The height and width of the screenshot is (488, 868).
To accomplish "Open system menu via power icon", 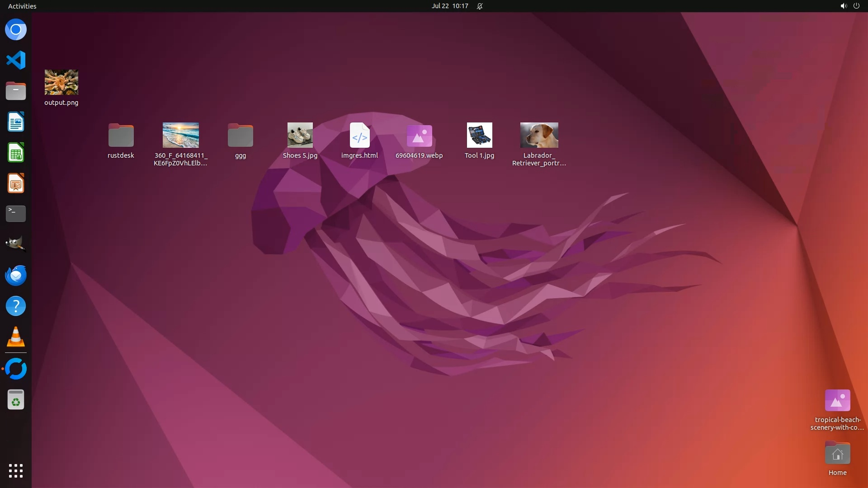I will (x=856, y=6).
